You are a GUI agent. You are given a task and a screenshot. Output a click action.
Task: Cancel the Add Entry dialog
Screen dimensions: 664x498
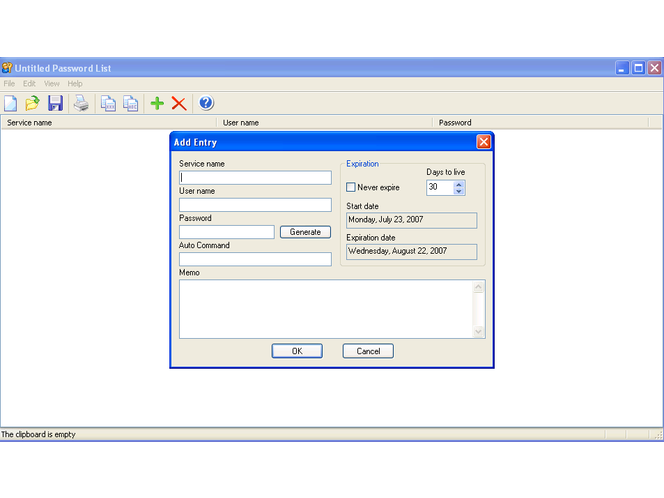[368, 351]
